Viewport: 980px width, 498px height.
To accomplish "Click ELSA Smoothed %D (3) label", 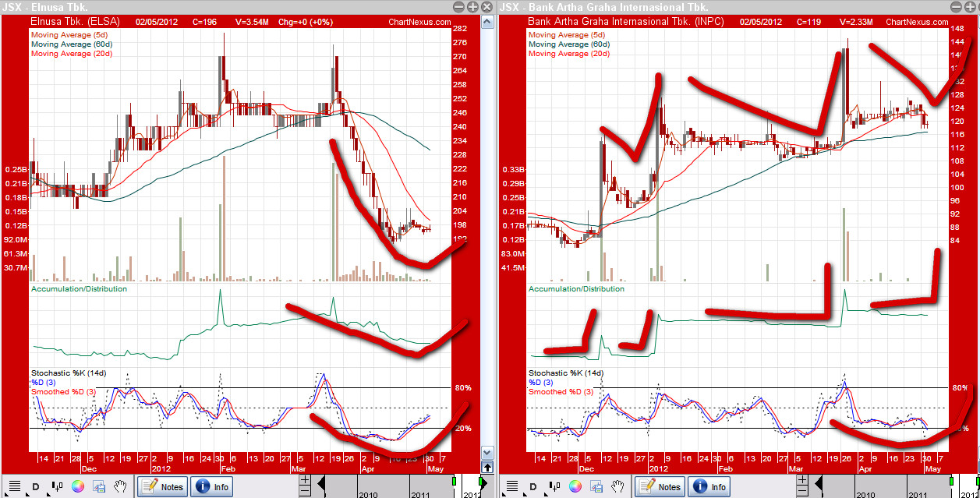I will tap(64, 391).
